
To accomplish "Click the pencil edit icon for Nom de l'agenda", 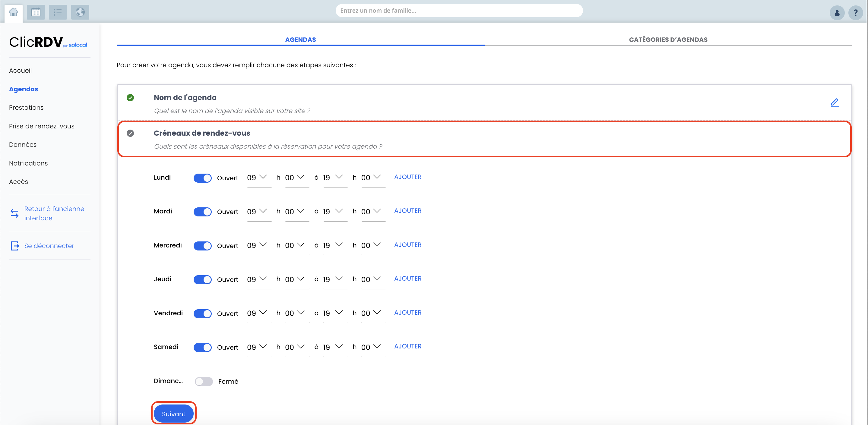I will (835, 103).
